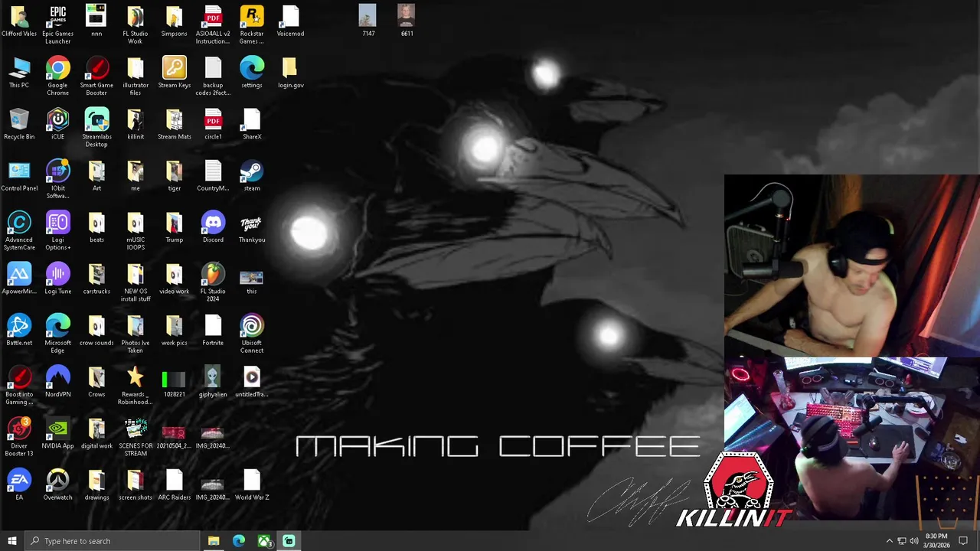Expand the hidden system tray icons
This screenshot has height=551, width=980.
pos(889,541)
